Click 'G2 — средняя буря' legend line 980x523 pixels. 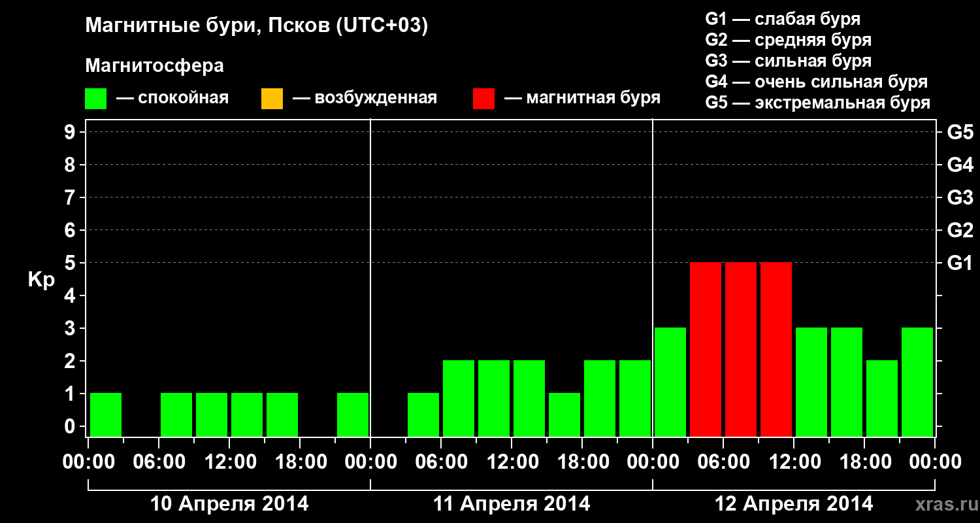click(x=788, y=40)
